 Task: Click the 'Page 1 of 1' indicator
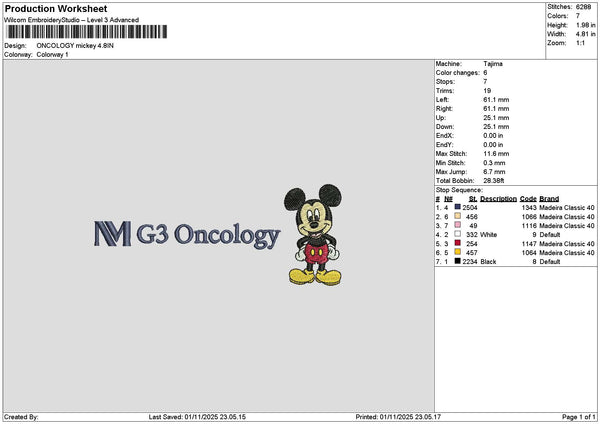579,417
